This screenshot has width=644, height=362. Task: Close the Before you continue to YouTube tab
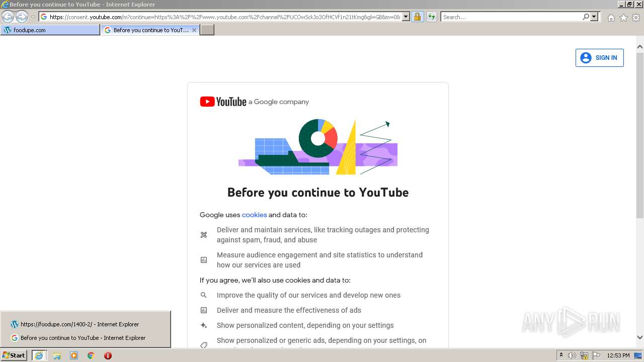194,30
